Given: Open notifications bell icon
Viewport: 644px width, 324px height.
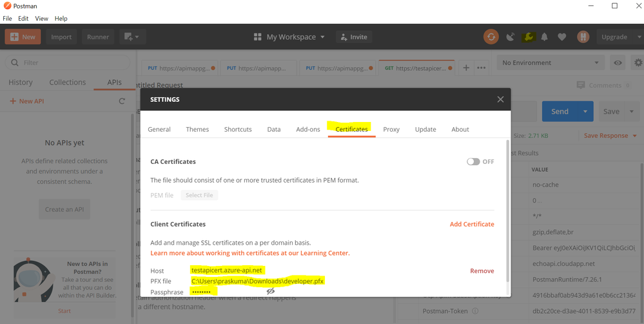Looking at the screenshot, I should tap(545, 37).
